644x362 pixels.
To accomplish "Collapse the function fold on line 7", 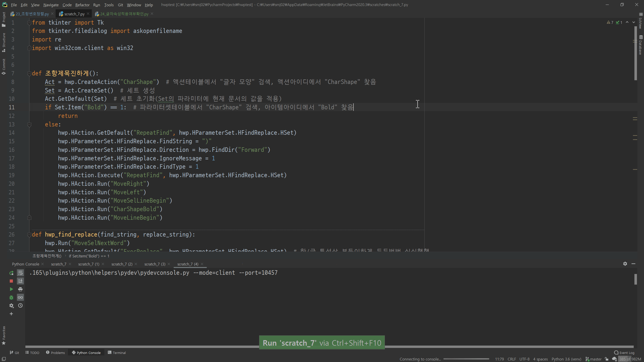I will [29, 73].
